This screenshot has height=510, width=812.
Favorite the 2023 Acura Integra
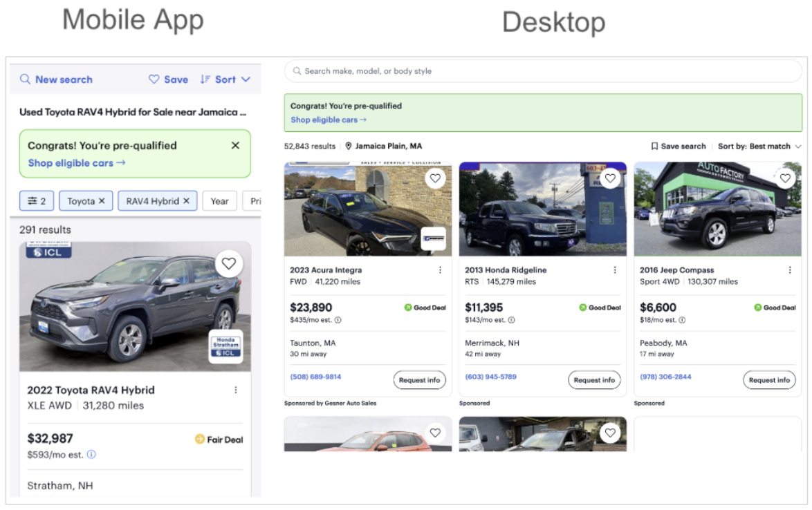[x=435, y=178]
